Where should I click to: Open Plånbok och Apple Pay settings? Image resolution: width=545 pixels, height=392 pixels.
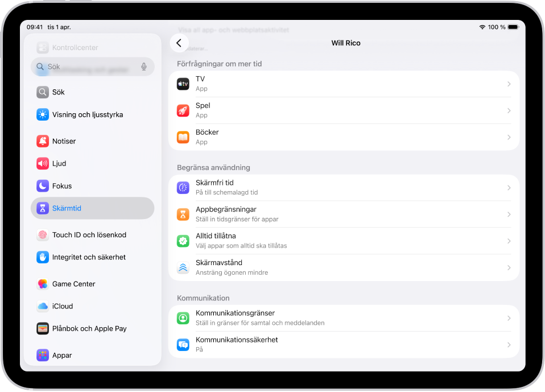click(x=93, y=328)
